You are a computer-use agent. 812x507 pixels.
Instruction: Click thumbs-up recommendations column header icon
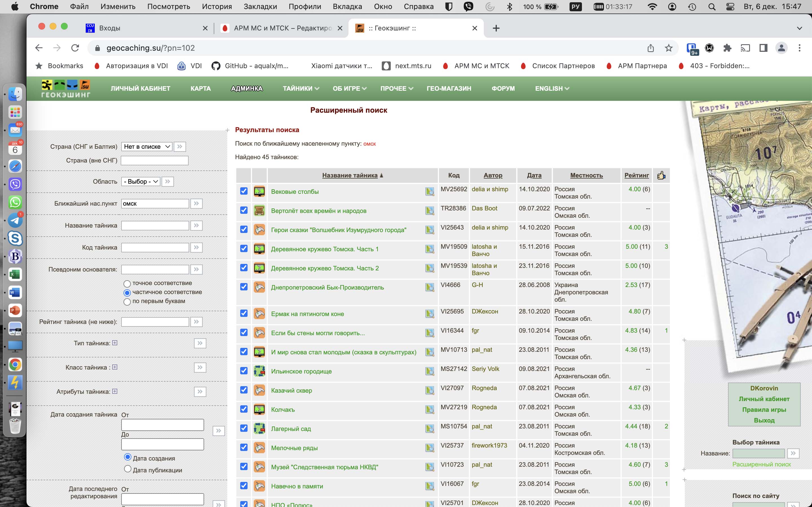[661, 175]
